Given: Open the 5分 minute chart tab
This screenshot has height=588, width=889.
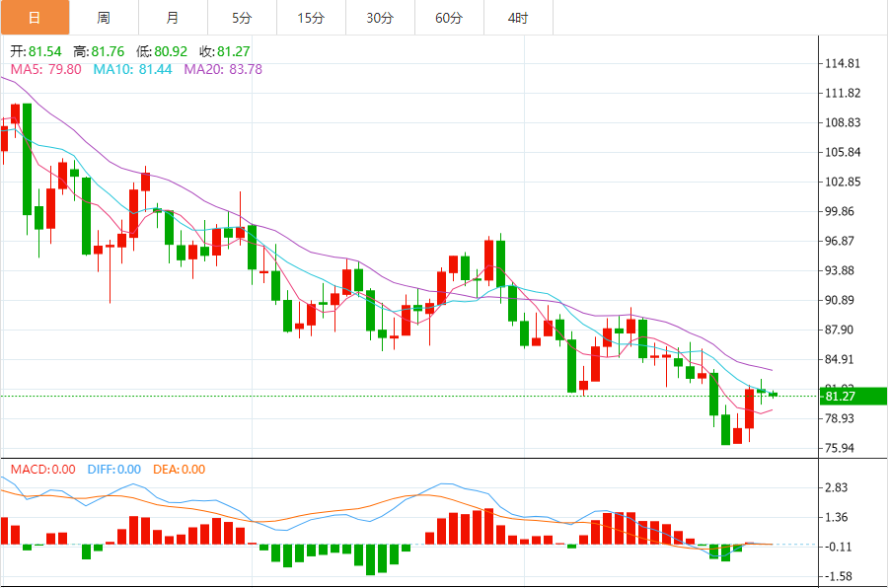Looking at the screenshot, I should tap(242, 18).
